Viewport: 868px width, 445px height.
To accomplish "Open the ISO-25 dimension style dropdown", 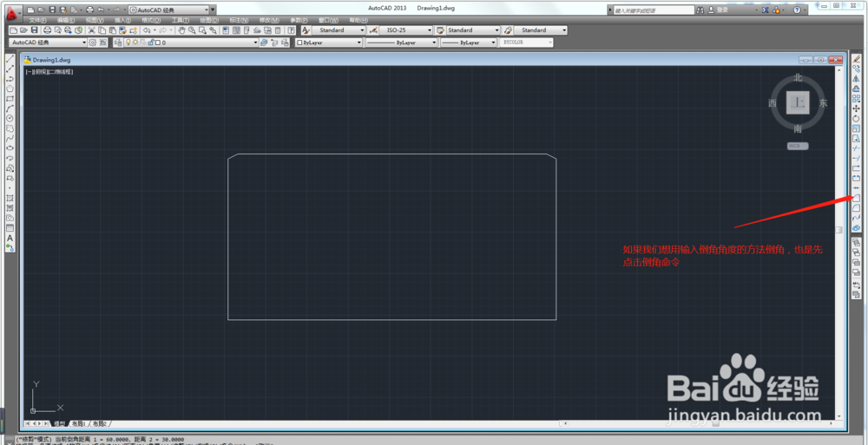I will [x=405, y=30].
